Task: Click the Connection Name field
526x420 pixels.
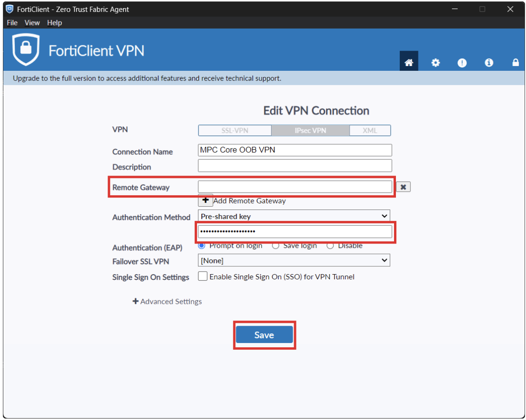Action: tap(295, 150)
